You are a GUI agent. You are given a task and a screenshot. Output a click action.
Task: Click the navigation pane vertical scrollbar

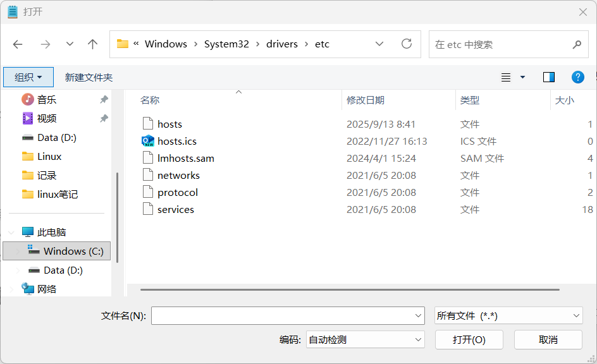coord(117,217)
